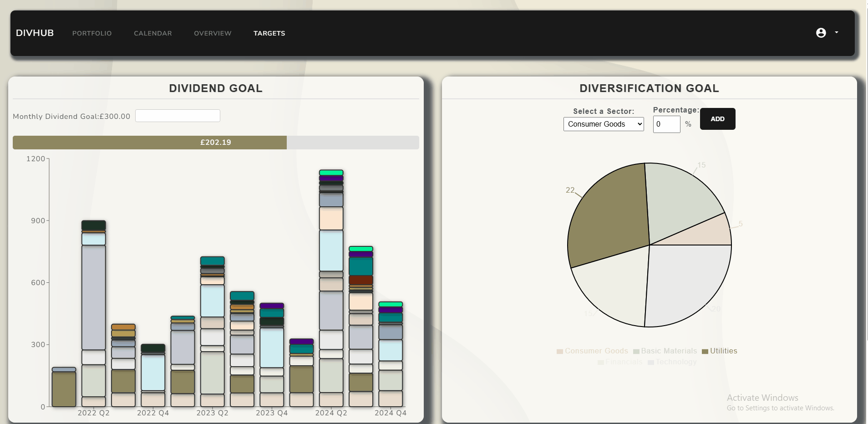Viewport: 868px width, 424px height.
Task: Click the Monthly Dividend Goal input box
Action: [178, 116]
